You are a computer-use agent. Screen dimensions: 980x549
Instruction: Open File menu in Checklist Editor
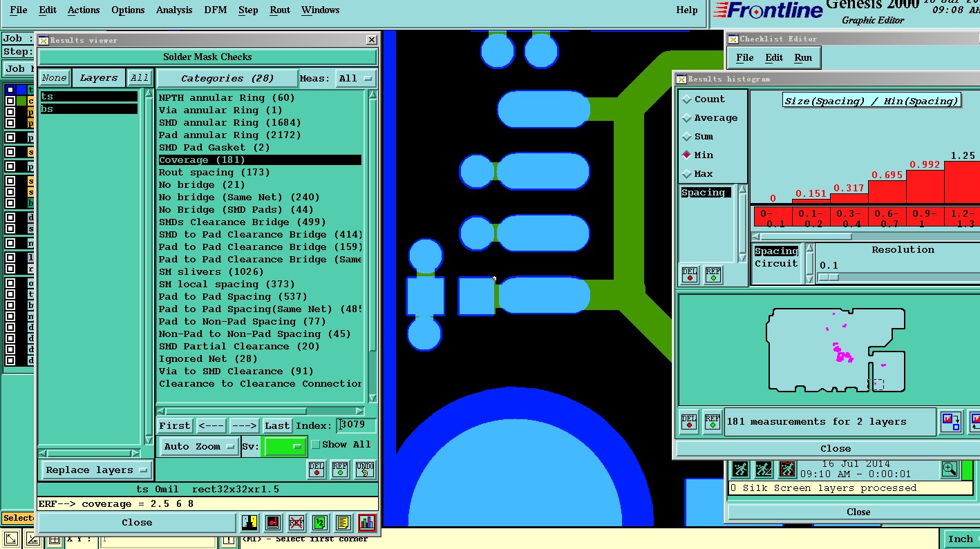(x=745, y=57)
